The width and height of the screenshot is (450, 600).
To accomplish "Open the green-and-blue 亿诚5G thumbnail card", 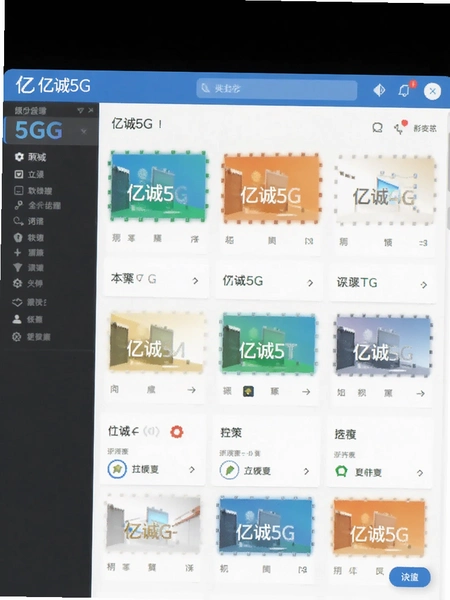I will tap(158, 186).
